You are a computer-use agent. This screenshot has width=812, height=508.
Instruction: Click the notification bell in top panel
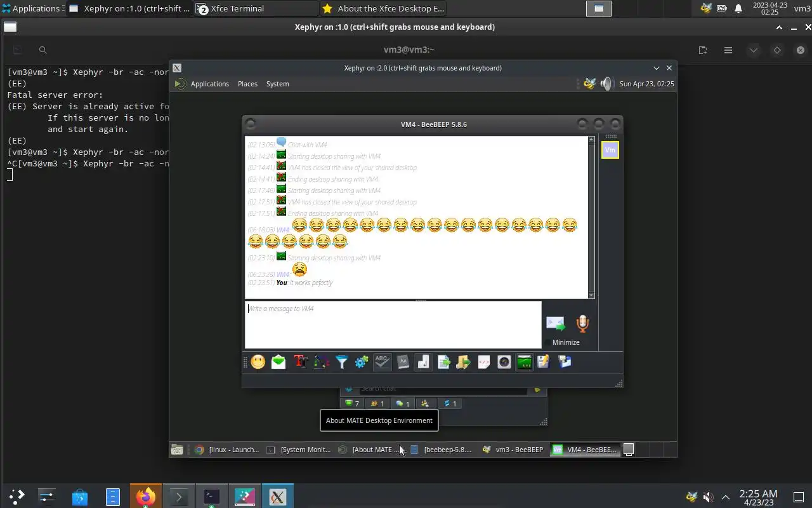pyautogui.click(x=738, y=8)
